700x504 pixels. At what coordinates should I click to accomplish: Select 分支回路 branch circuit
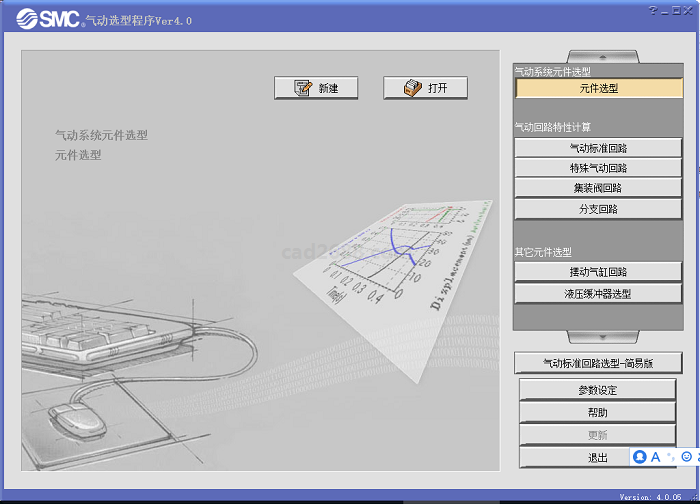599,209
